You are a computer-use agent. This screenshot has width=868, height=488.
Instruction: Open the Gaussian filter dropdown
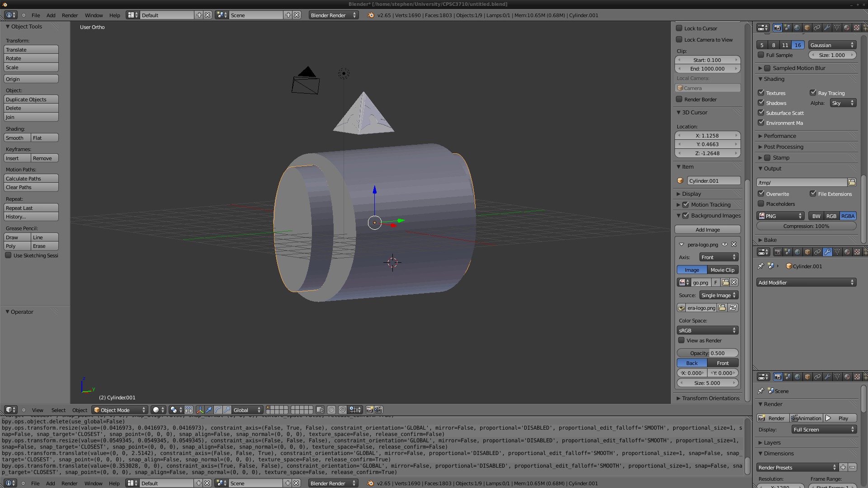click(832, 45)
